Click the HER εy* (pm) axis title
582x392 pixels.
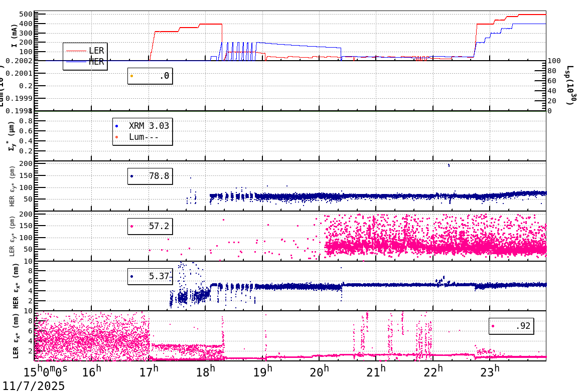coord(12,186)
